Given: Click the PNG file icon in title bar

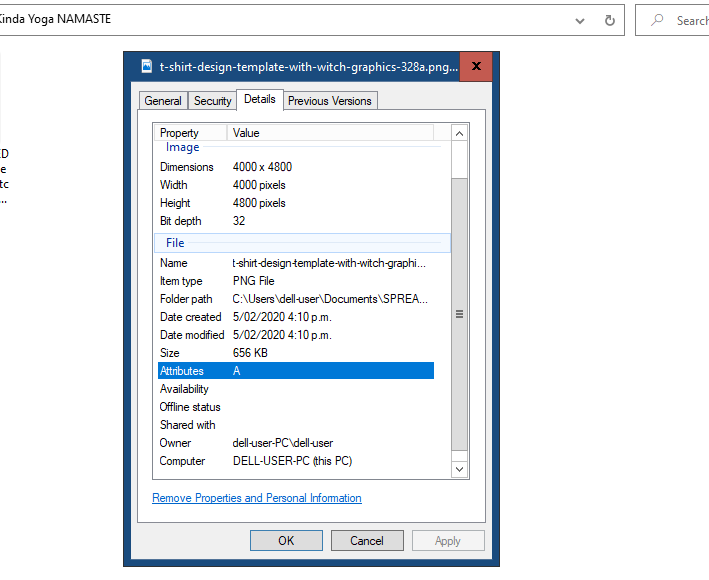Looking at the screenshot, I should [145, 67].
